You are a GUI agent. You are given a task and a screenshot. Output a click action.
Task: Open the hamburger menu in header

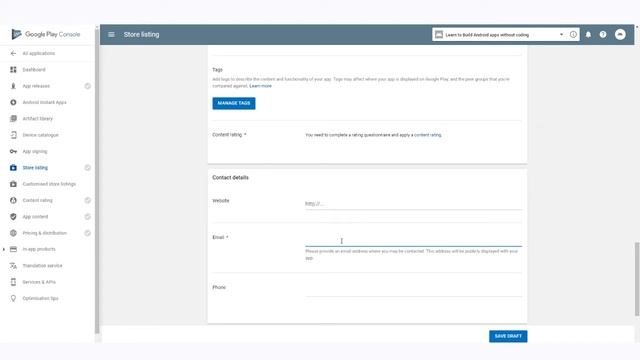[111, 35]
